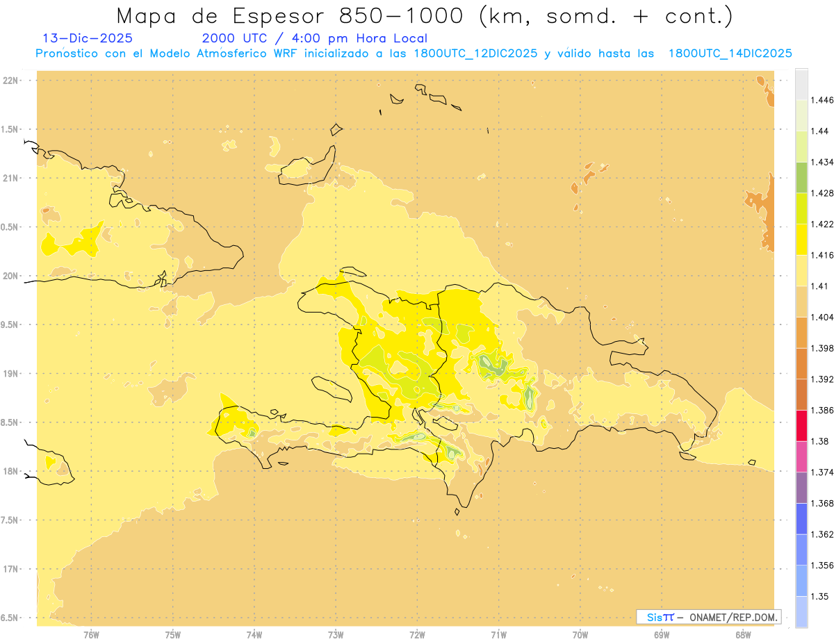Click the legend value '1.404'
834x644 pixels.
pos(821,317)
